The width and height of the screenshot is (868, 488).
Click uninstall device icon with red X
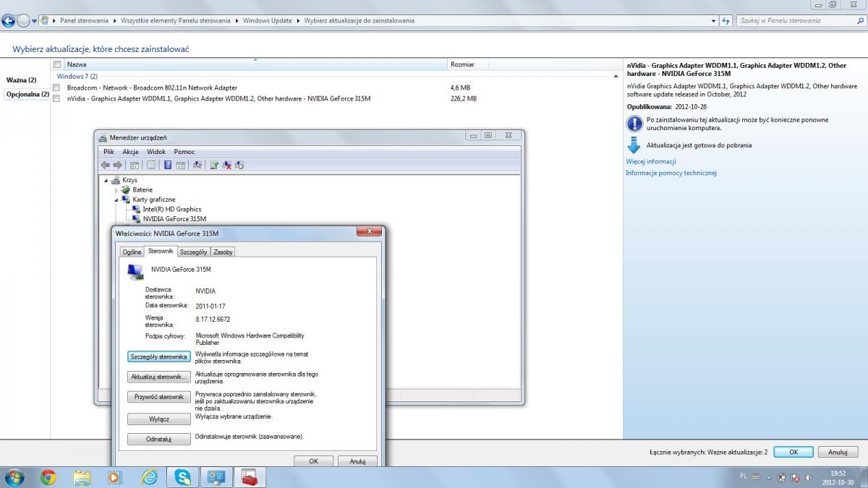(227, 166)
